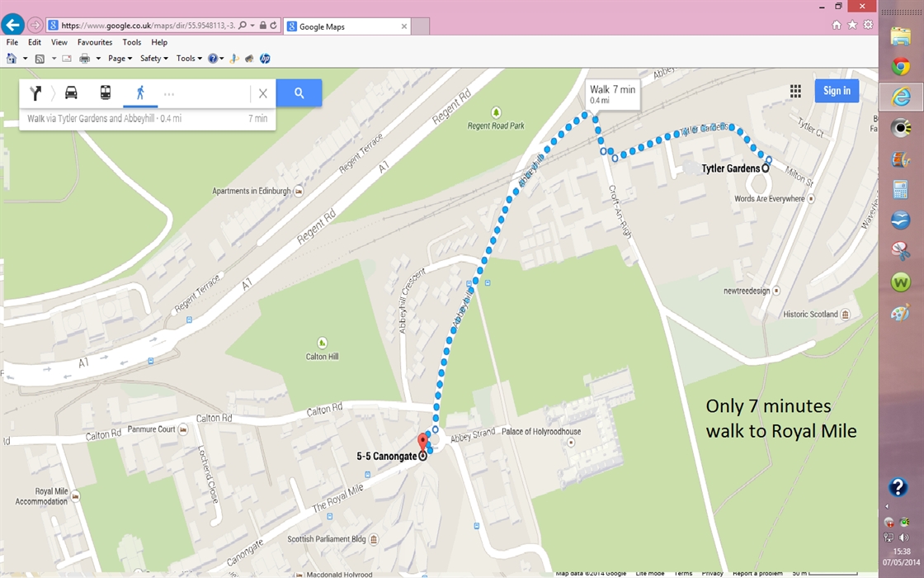Close the directions panel with X

(x=263, y=93)
